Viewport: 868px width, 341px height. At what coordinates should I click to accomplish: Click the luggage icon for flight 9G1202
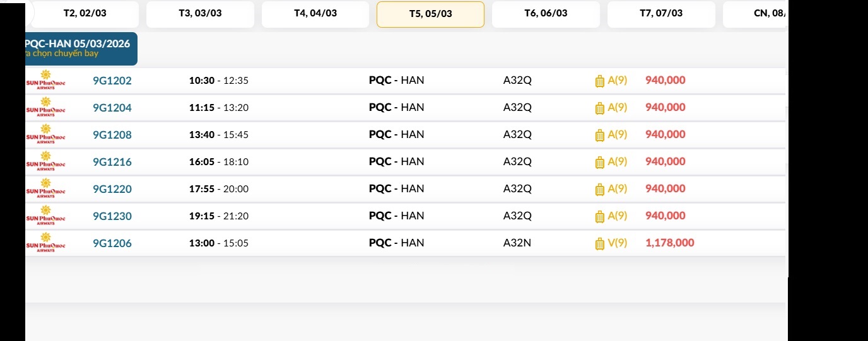pos(600,81)
